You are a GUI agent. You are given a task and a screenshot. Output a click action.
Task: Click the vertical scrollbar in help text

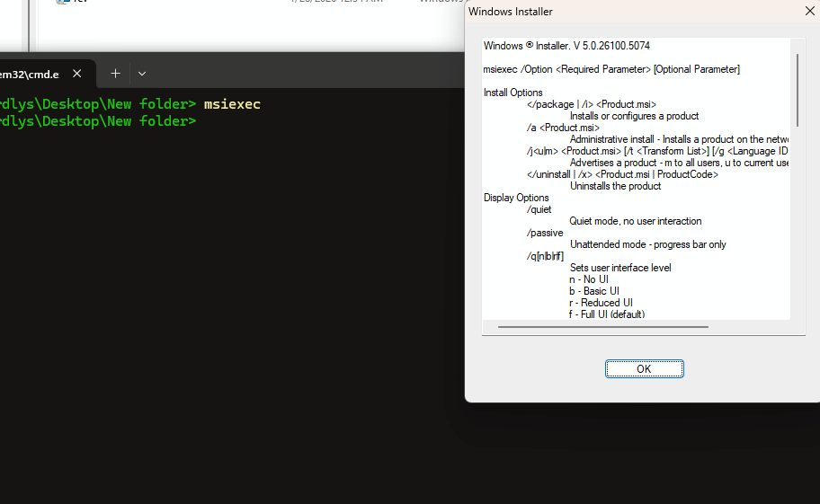click(x=798, y=90)
